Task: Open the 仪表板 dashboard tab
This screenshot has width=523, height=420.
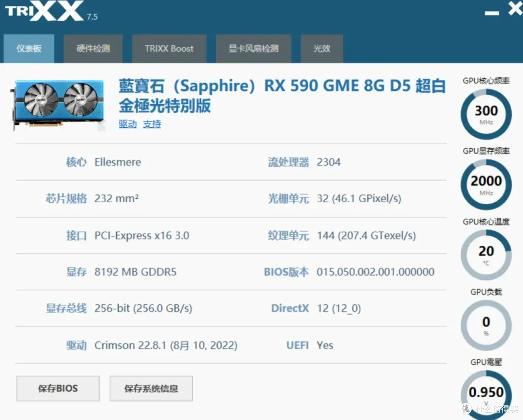Action: 29,49
